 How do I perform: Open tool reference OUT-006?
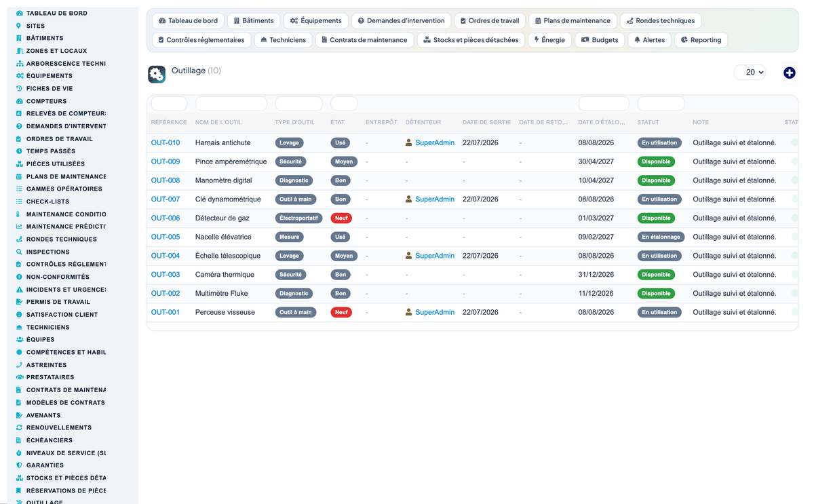(166, 218)
